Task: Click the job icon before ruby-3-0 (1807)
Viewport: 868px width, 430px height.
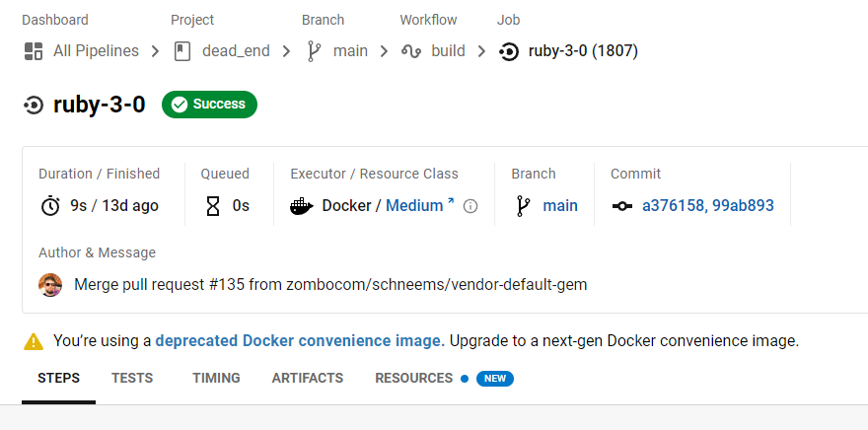Action: [509, 51]
